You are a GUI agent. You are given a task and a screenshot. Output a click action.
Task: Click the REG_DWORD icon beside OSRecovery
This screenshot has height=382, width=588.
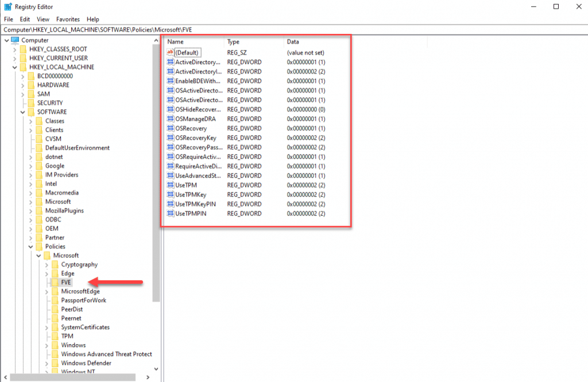tap(171, 128)
